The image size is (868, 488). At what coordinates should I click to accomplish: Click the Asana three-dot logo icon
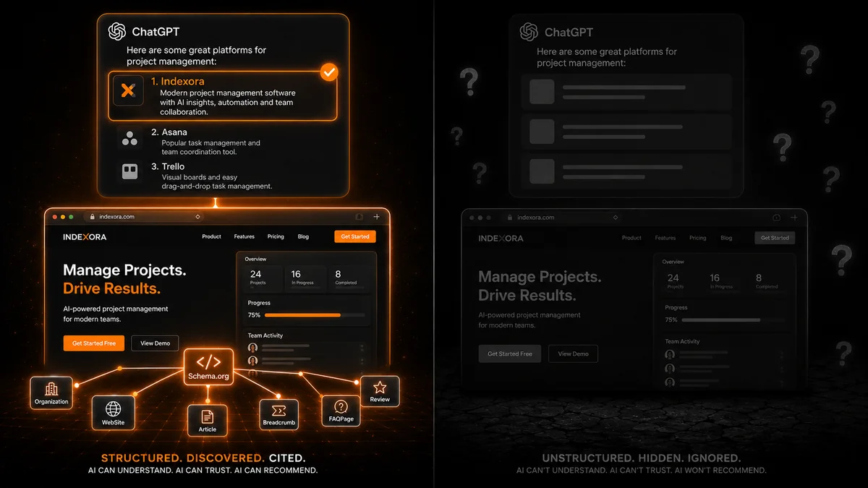(130, 138)
